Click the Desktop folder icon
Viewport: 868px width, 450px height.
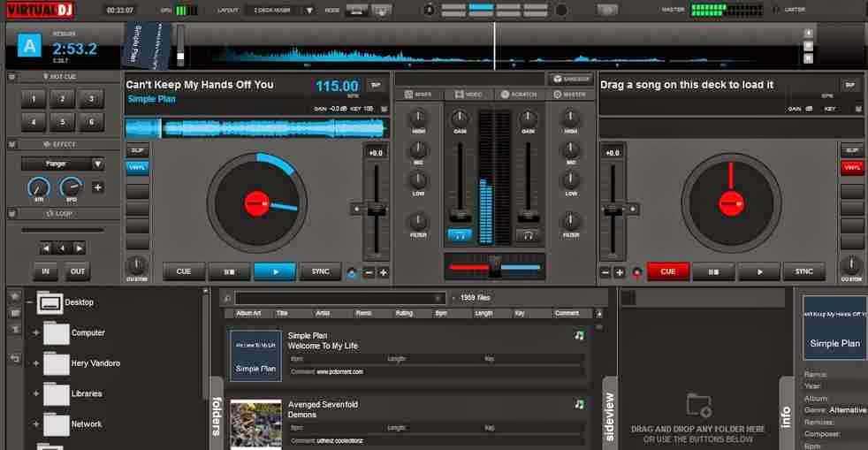(x=49, y=303)
